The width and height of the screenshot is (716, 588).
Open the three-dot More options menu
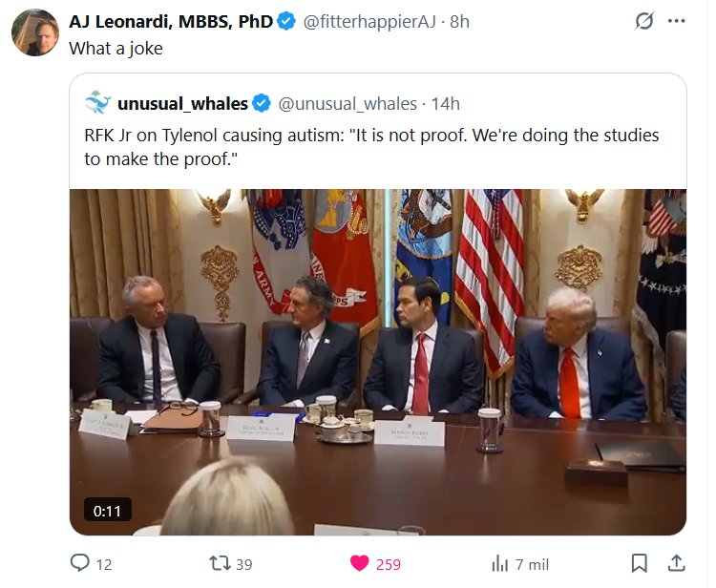(x=677, y=21)
